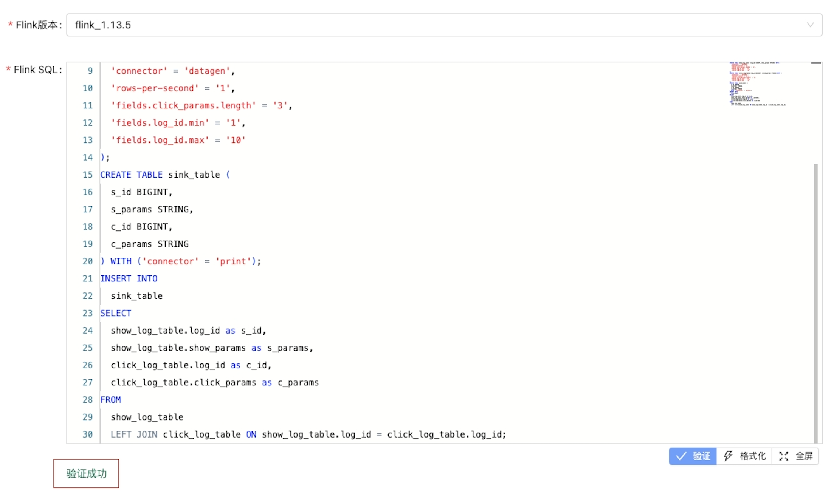Click CREATE TABLE sink_table line
The height and width of the screenshot is (504, 837).
(x=165, y=175)
